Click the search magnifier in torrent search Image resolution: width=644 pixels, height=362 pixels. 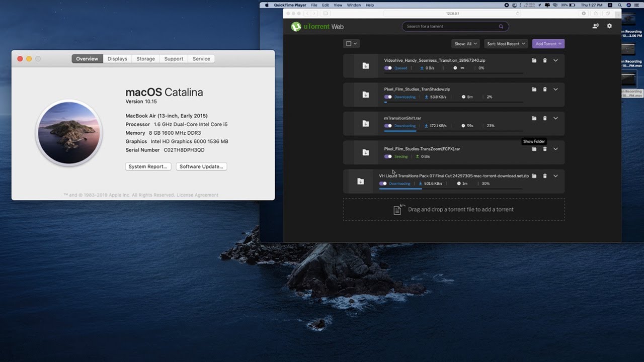(x=501, y=27)
